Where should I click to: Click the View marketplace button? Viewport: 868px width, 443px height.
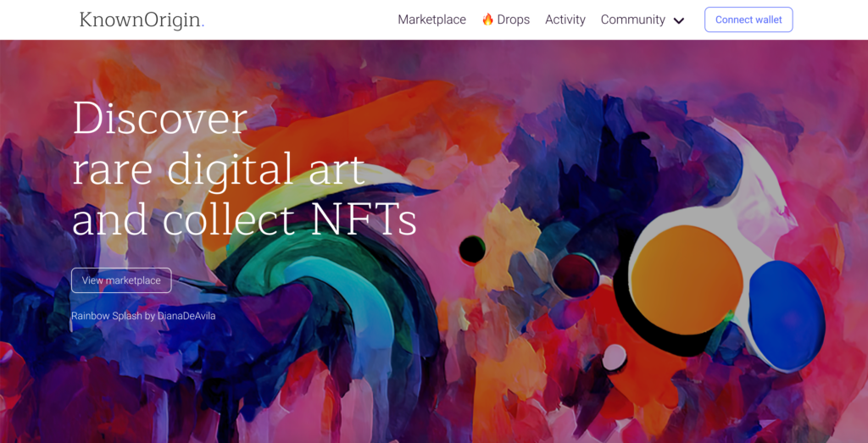121,280
